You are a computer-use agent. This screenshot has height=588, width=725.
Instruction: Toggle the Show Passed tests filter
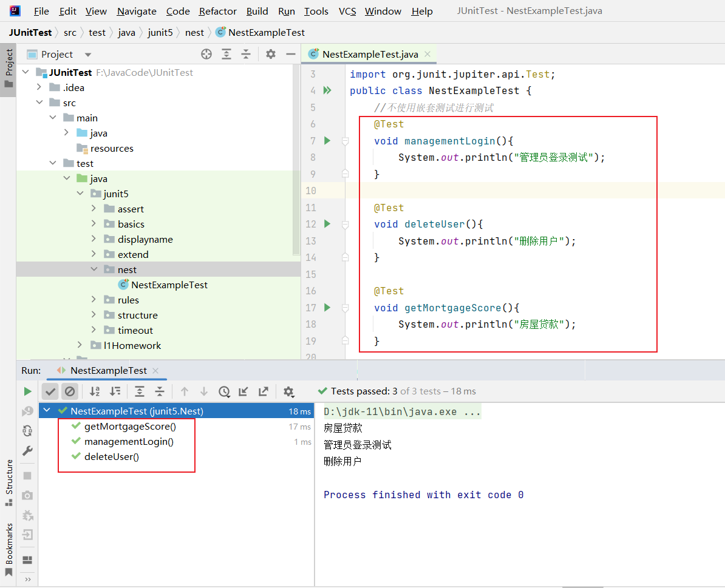[50, 391]
